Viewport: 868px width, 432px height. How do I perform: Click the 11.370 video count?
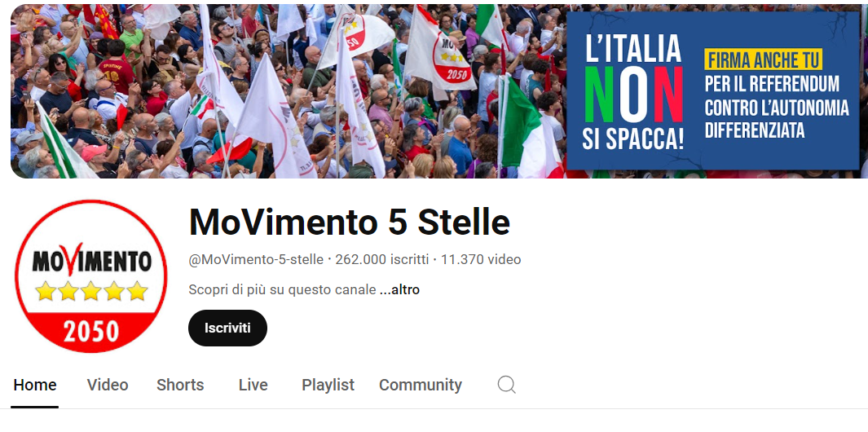click(481, 259)
